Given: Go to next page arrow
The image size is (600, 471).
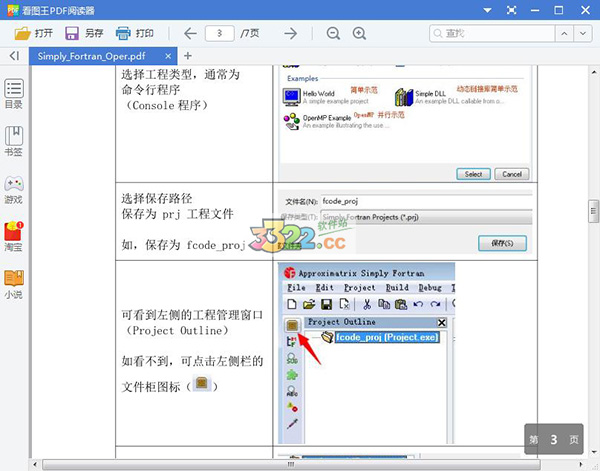Looking at the screenshot, I should pyautogui.click(x=291, y=34).
